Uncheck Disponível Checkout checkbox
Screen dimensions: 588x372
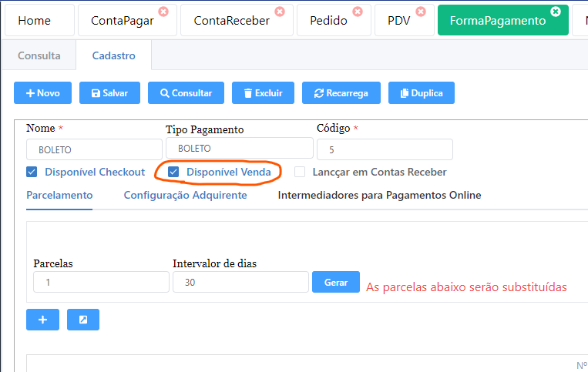point(32,172)
